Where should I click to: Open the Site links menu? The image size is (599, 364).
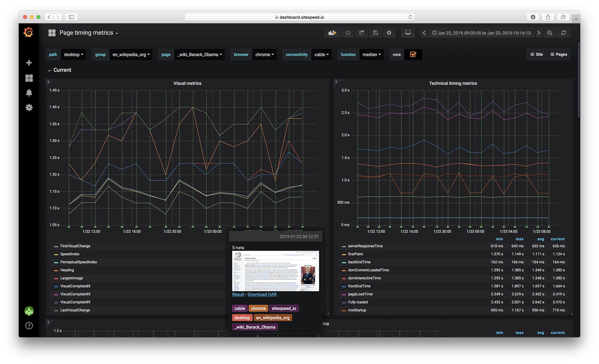pos(536,54)
